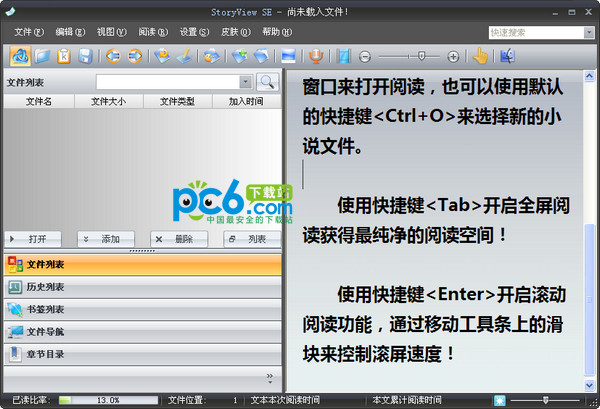Click the 文本本次阅读时间 status entry
The height and width of the screenshot is (409, 600).
[x=285, y=400]
